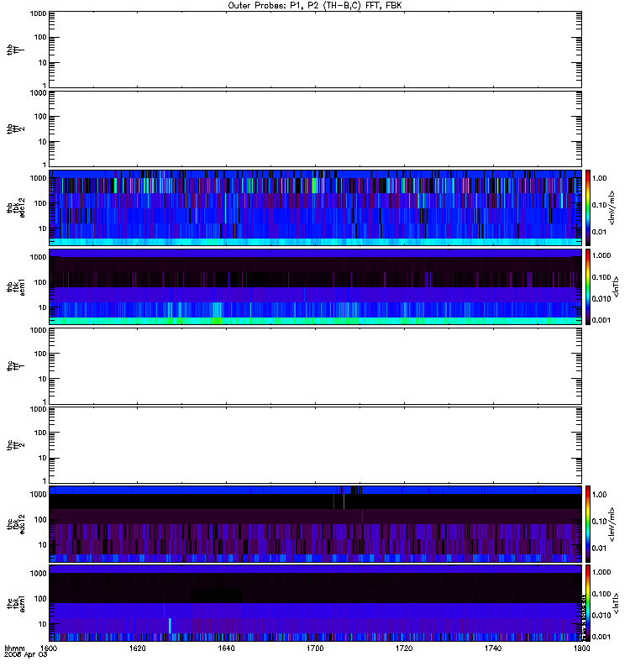
Task: Click the thb fbk scm1 spectrogram
Action: 315,286
